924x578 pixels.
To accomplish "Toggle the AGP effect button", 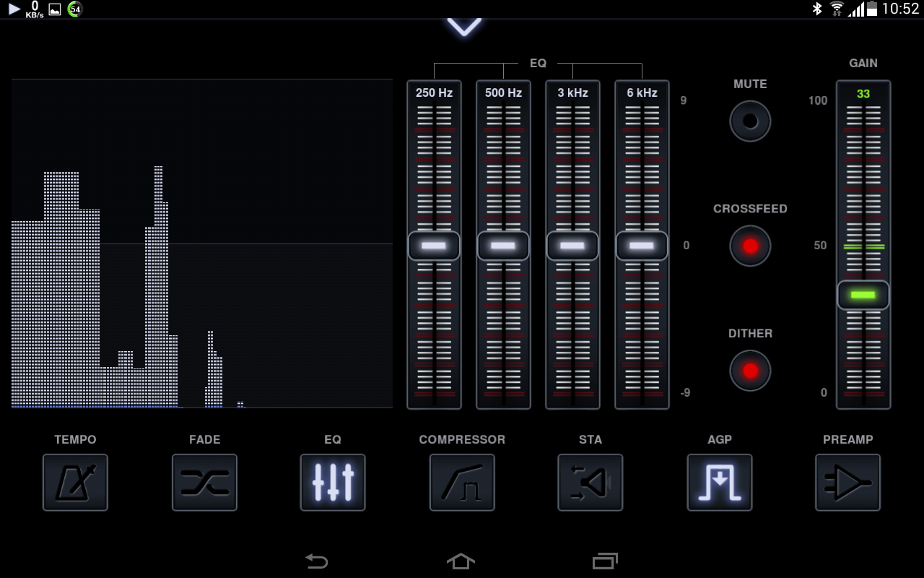I will (719, 482).
